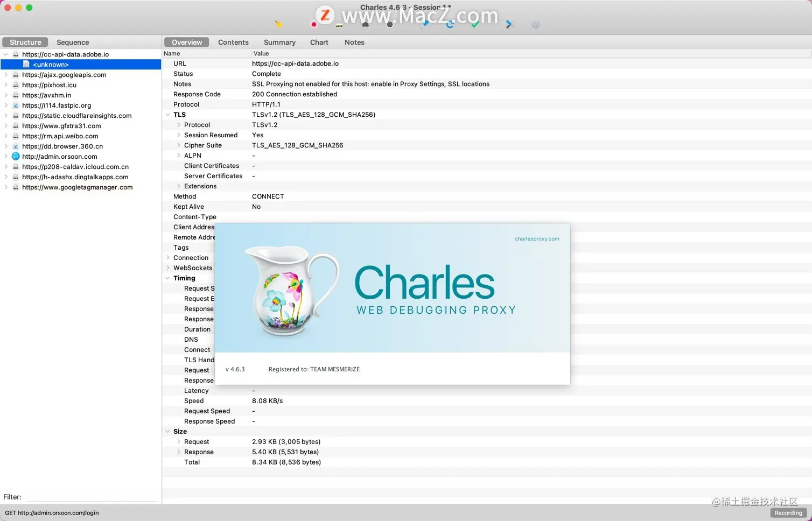Open settings with the gear toolbar icon
Viewport: 812px width, 521px height.
[x=535, y=24]
